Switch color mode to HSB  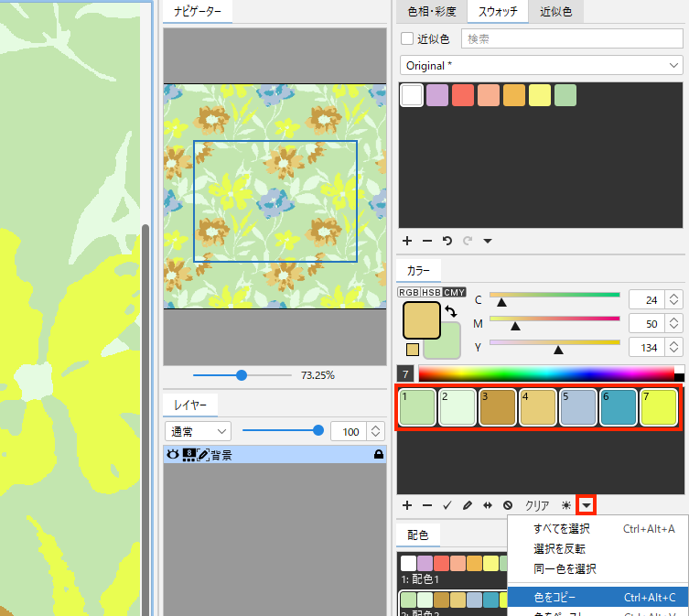point(432,292)
